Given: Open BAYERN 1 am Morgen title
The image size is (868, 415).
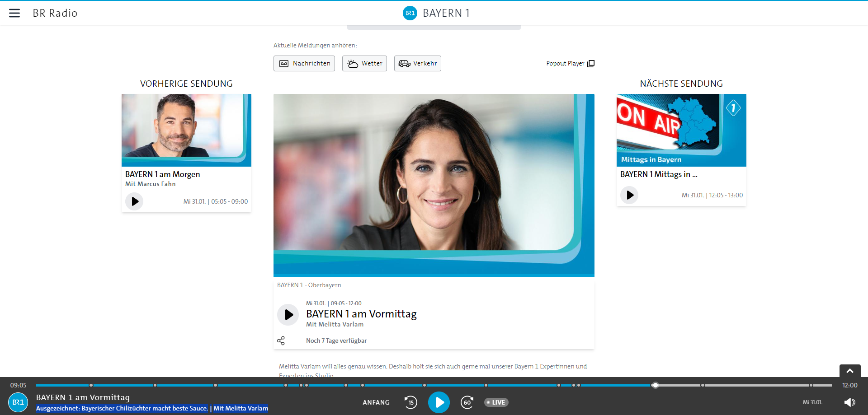Looking at the screenshot, I should click(163, 174).
